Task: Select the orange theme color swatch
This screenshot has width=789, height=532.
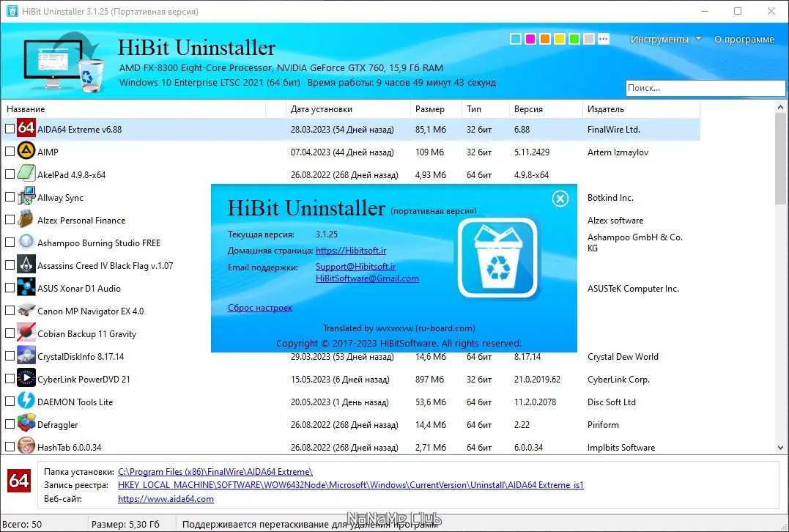Action: 545,39
